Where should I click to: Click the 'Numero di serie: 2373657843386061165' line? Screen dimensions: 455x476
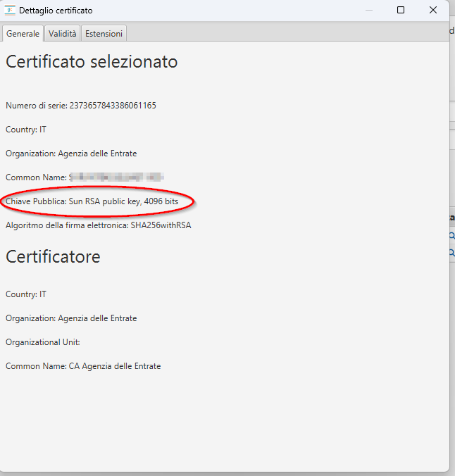pos(81,106)
